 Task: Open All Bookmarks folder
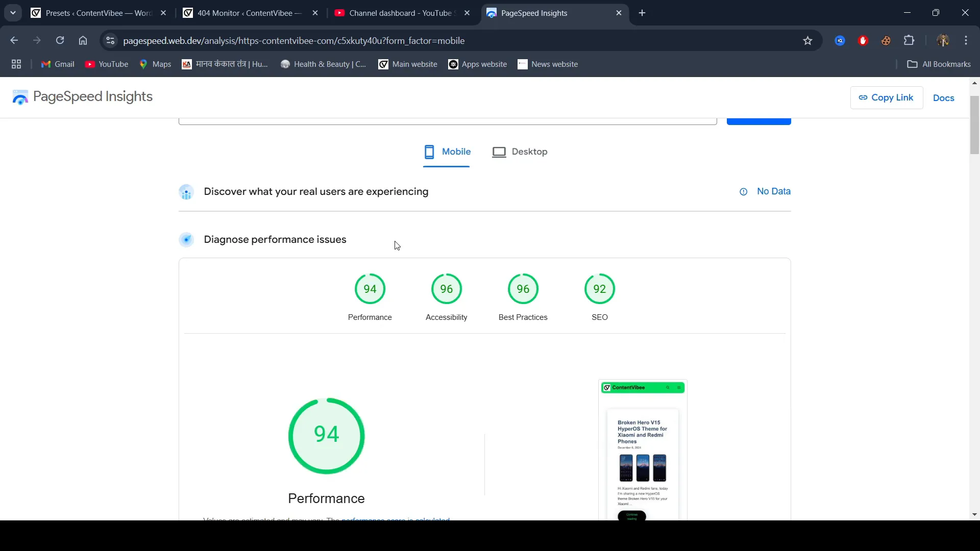click(x=939, y=64)
